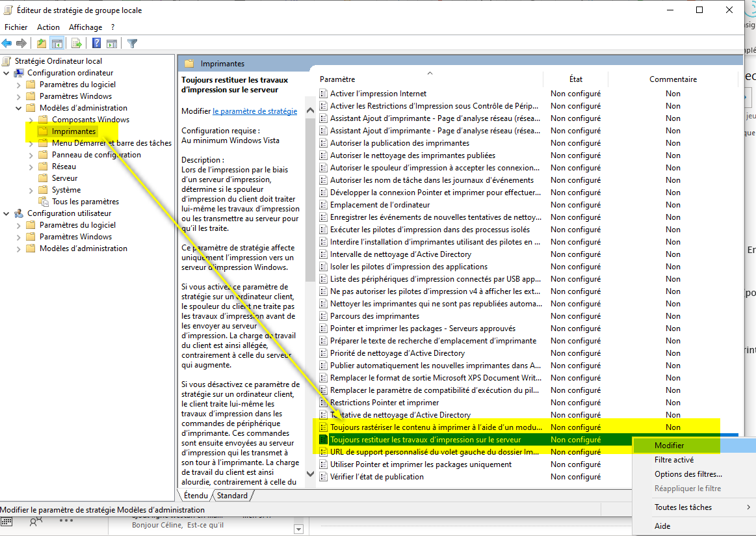The image size is (756, 536).
Task: Choose Modifier in the context menu
Action: (669, 446)
